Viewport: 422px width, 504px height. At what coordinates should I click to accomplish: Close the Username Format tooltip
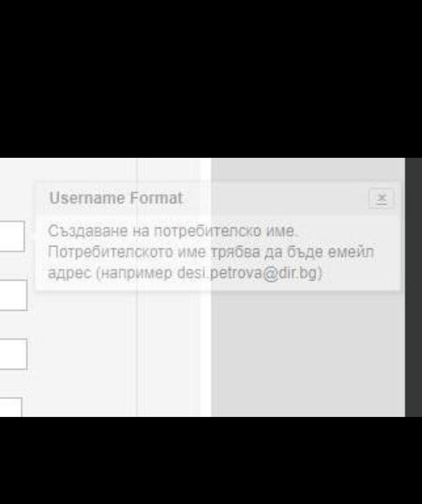pos(381,199)
